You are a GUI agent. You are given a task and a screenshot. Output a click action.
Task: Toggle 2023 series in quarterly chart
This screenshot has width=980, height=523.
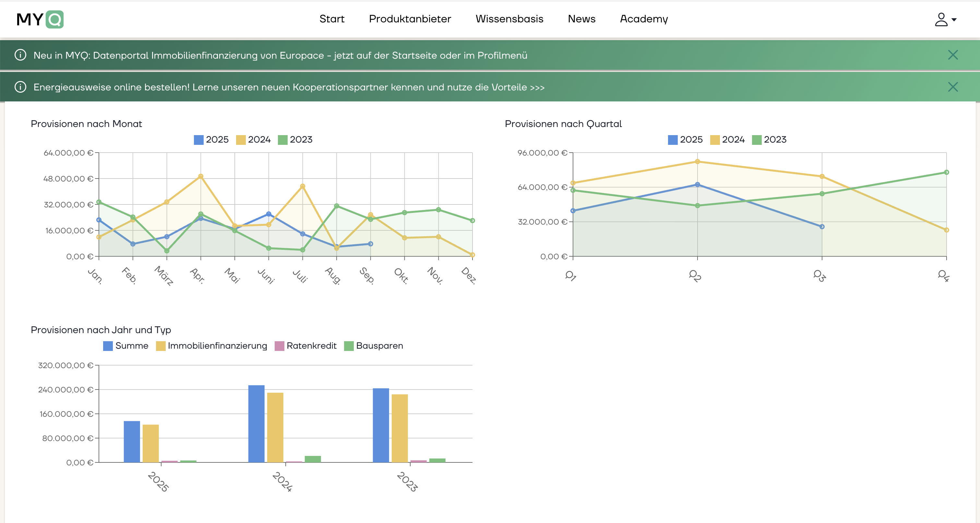pos(769,139)
